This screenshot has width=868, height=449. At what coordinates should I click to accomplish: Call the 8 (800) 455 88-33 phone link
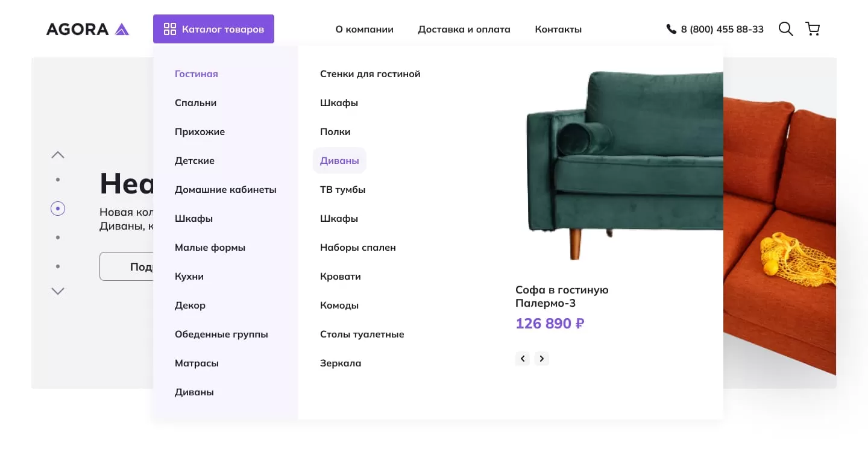click(x=722, y=28)
